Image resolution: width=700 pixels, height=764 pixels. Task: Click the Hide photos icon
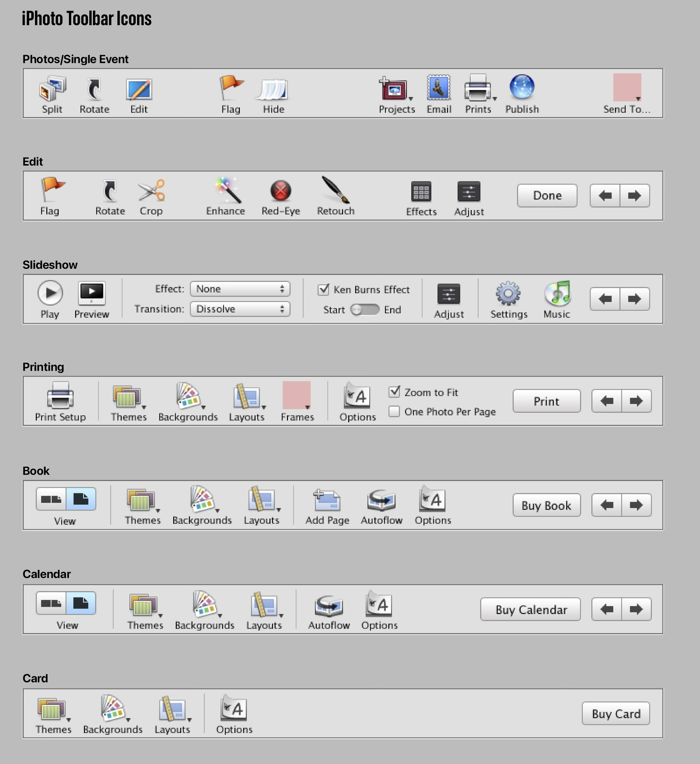click(x=273, y=89)
